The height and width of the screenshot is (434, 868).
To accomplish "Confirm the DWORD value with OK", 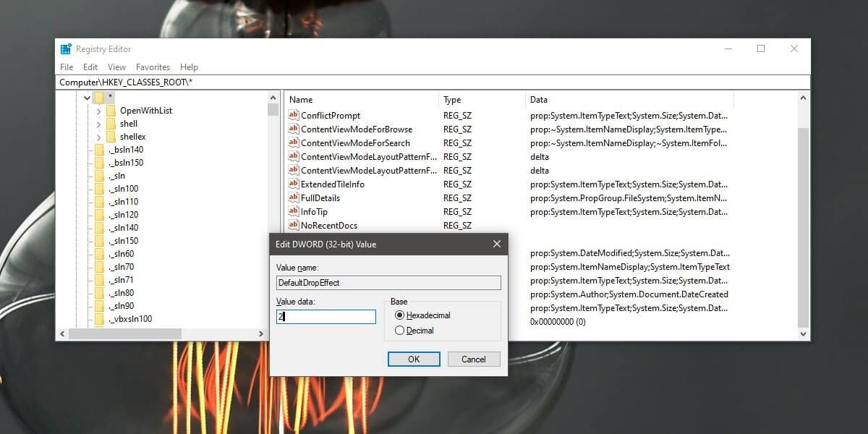I will click(414, 359).
